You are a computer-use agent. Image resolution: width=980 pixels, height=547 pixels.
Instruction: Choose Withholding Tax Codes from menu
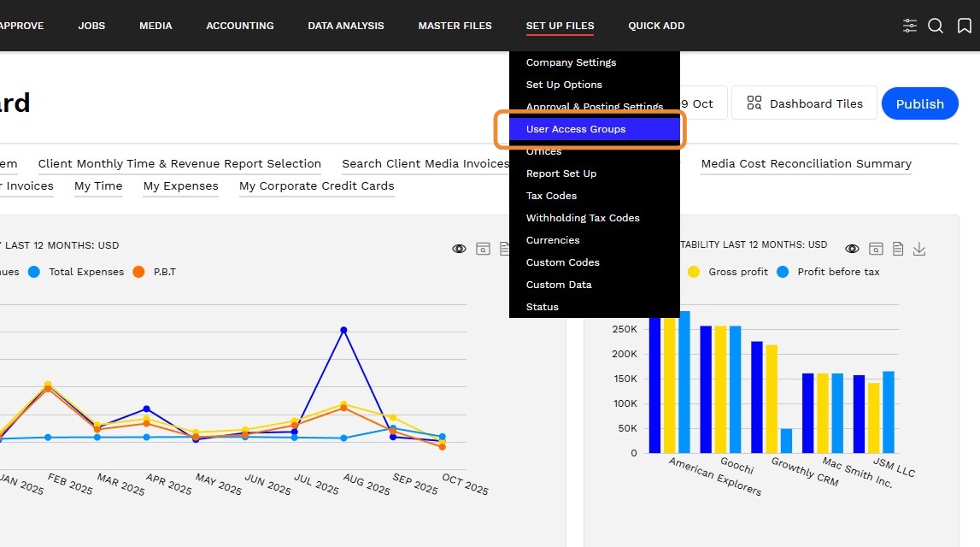[583, 218]
